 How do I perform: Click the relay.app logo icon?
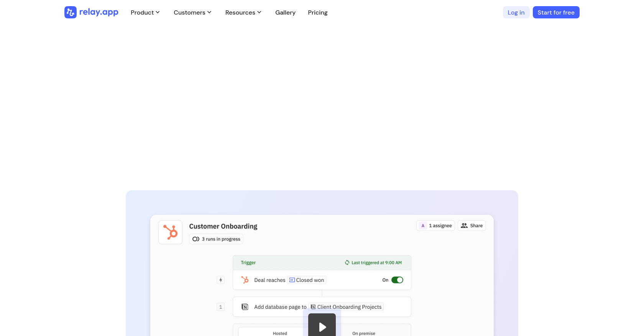71,12
